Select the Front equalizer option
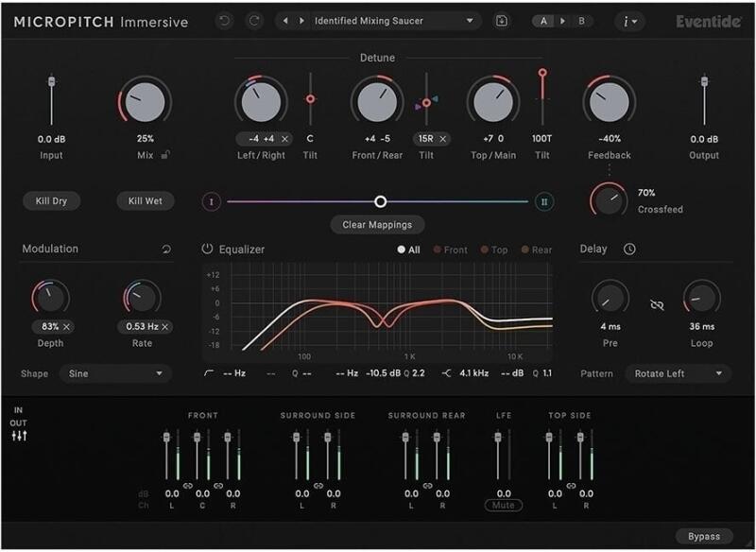756x552 pixels. 451,250
